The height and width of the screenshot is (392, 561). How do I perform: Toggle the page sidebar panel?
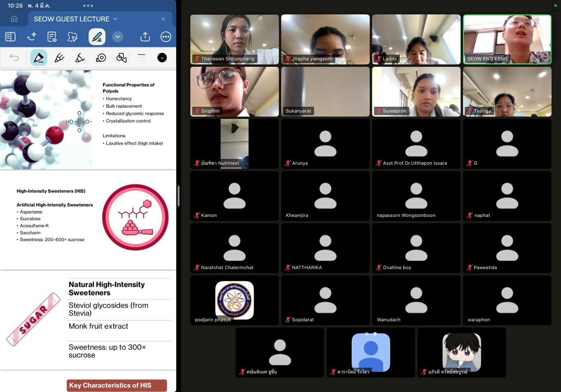(10, 37)
